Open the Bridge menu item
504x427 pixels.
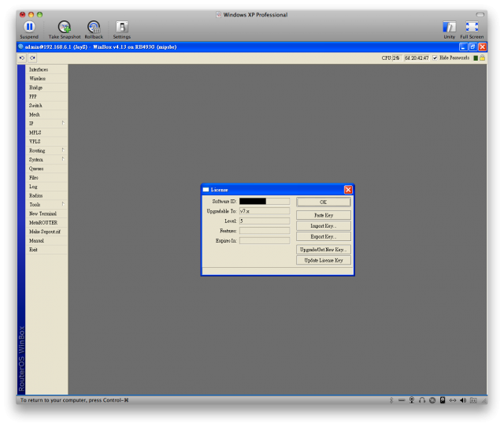pos(46,87)
